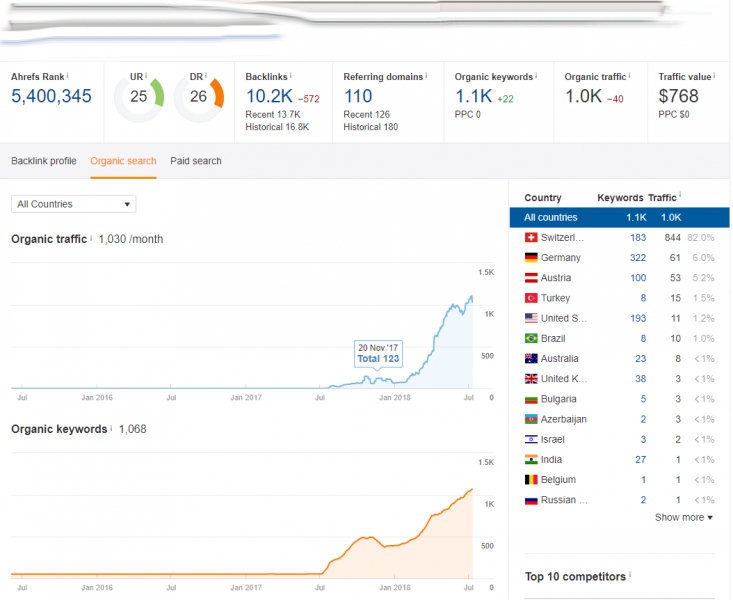Select the Organic search tab
The height and width of the screenshot is (600, 733).
click(x=123, y=161)
